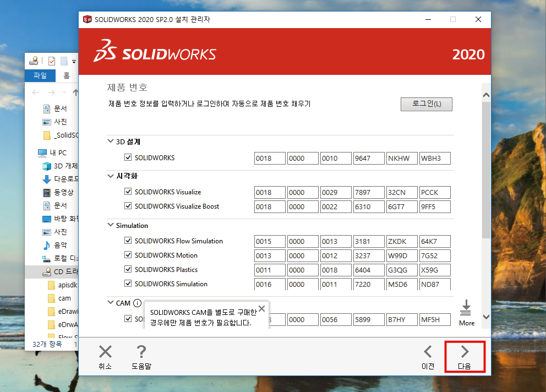Click SOLIDWORKS serial field containing 9647
The width and height of the screenshot is (546, 392).
coord(369,158)
